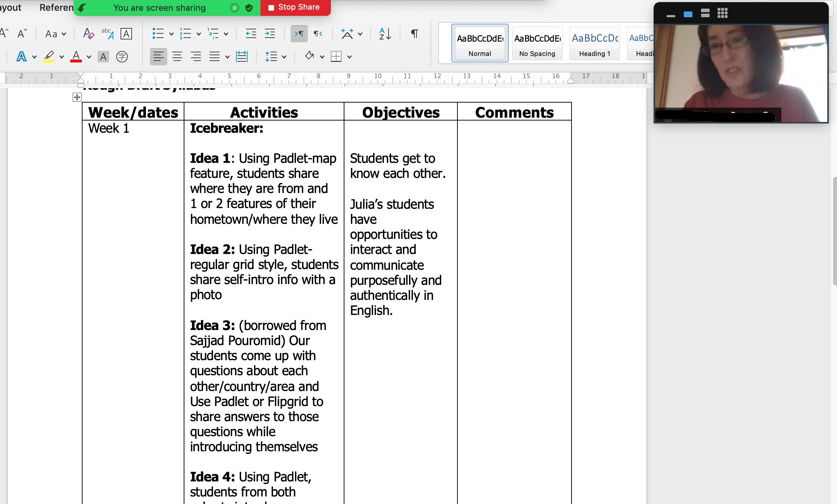Apply borders icon
Screen dimensions: 837x504
point(336,56)
